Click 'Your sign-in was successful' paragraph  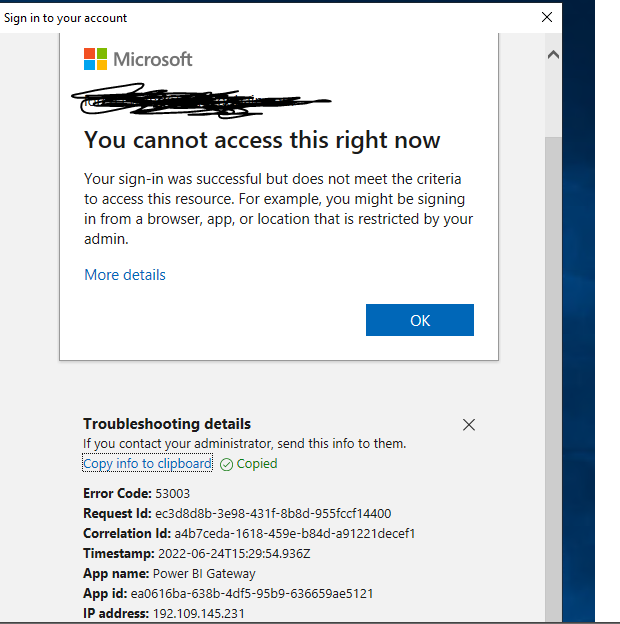pyautogui.click(x=278, y=209)
